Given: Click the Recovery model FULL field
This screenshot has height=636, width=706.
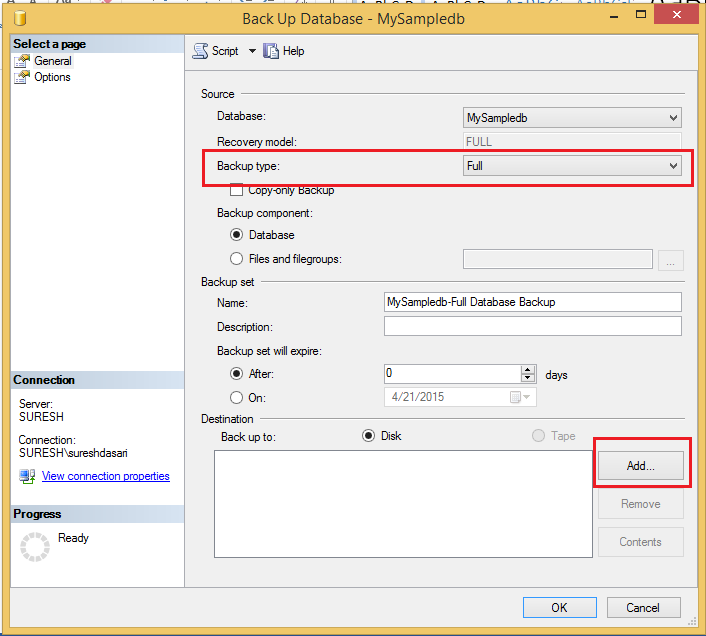Looking at the screenshot, I should pos(572,142).
